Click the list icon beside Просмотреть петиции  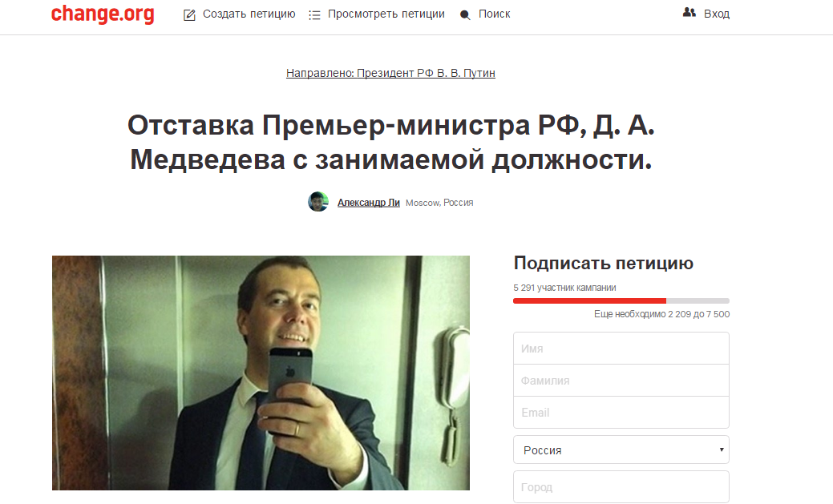coord(314,15)
